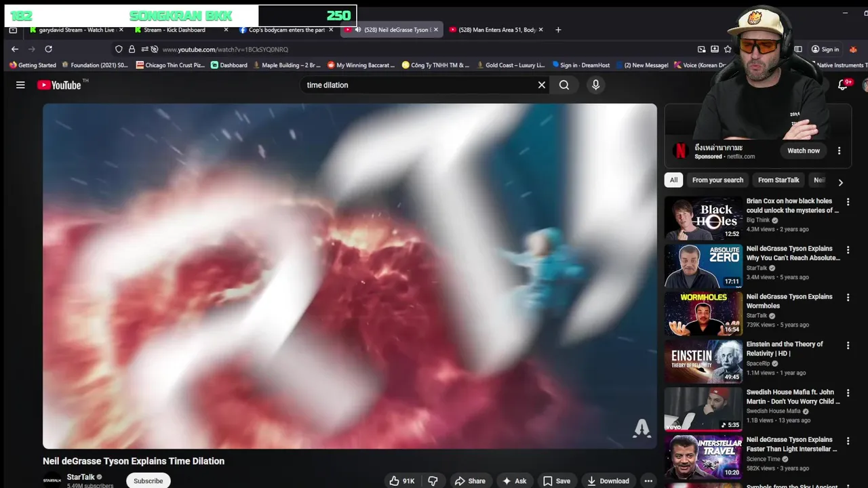Bookmark this page with the star
This screenshot has height=488, width=868.
pos(728,49)
